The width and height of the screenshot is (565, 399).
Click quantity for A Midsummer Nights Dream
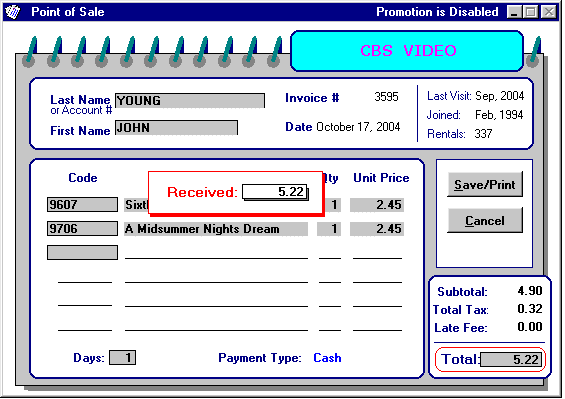pyautogui.click(x=329, y=229)
